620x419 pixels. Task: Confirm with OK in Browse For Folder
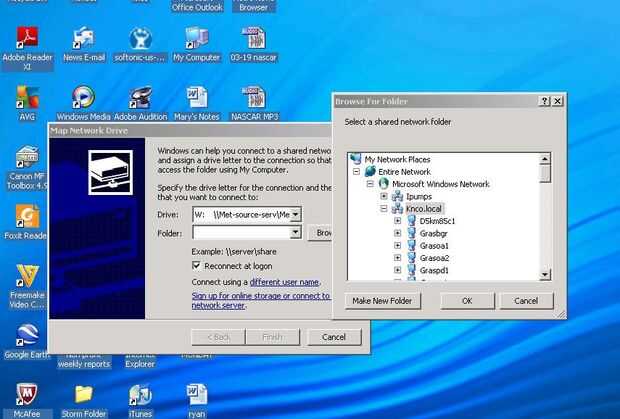467,301
